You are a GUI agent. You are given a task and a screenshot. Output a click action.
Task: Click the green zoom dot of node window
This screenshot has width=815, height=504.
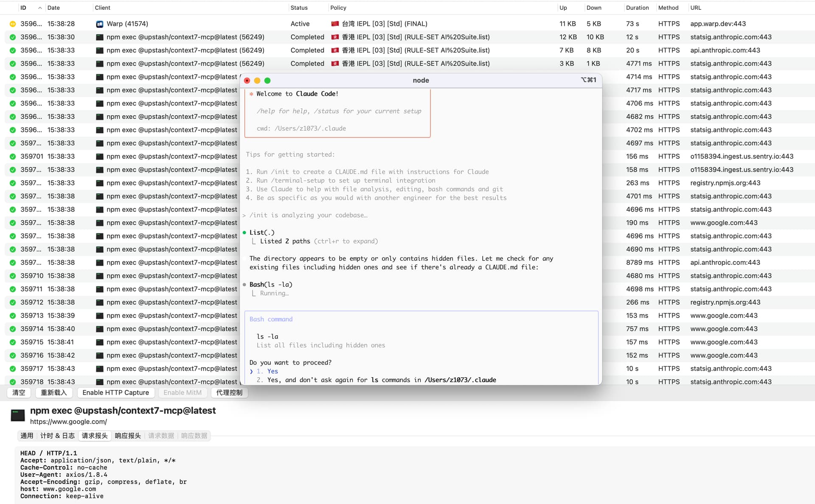(x=267, y=81)
